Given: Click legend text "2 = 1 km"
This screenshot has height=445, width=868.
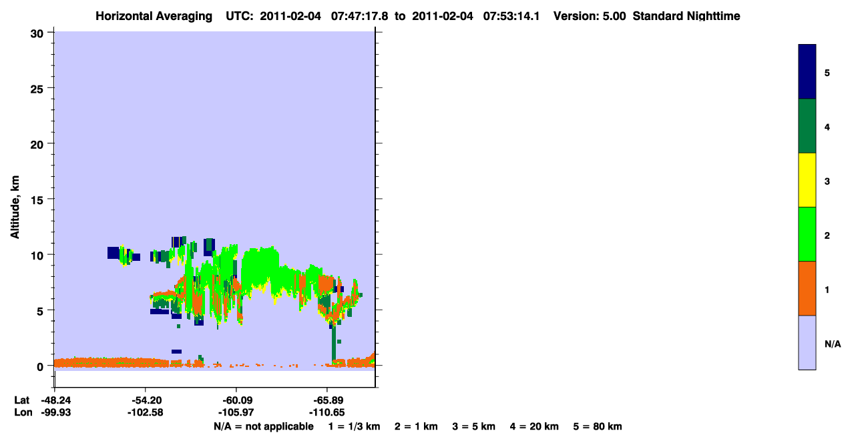Looking at the screenshot, I should (416, 426).
